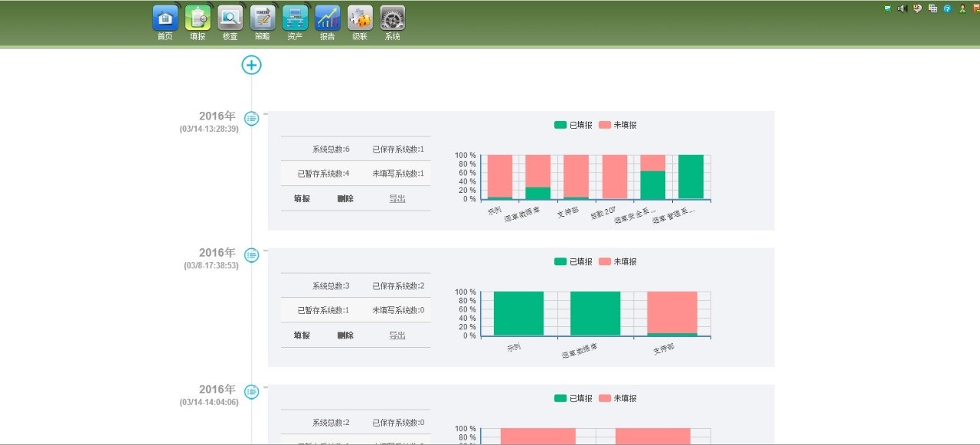980x445 pixels.
Task: Toggle 已填报 legend in the first chart
Action: coord(573,125)
